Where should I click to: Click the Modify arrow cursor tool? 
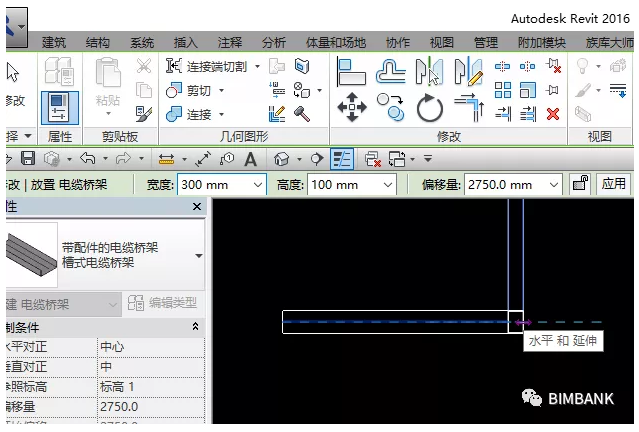pyautogui.click(x=13, y=73)
